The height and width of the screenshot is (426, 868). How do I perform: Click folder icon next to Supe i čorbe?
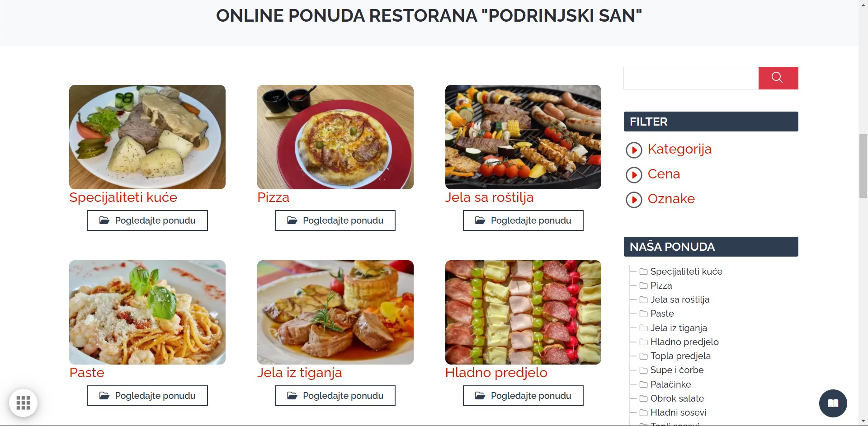click(x=643, y=370)
